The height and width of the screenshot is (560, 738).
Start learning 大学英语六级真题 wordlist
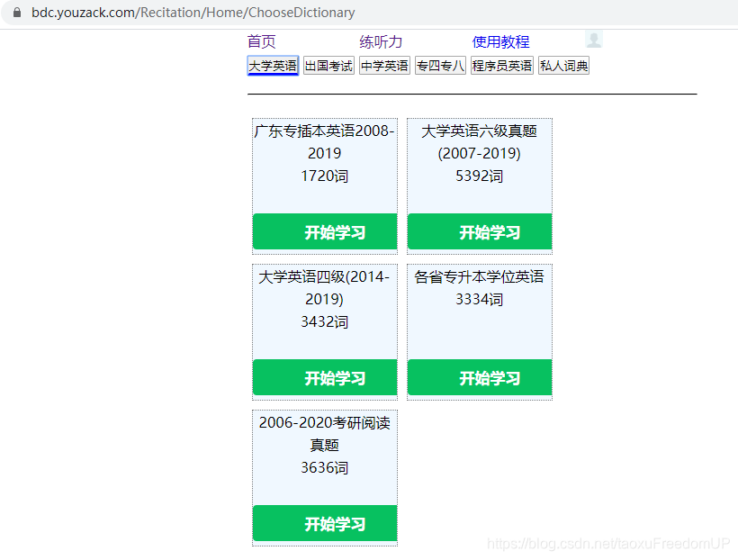[480, 231]
